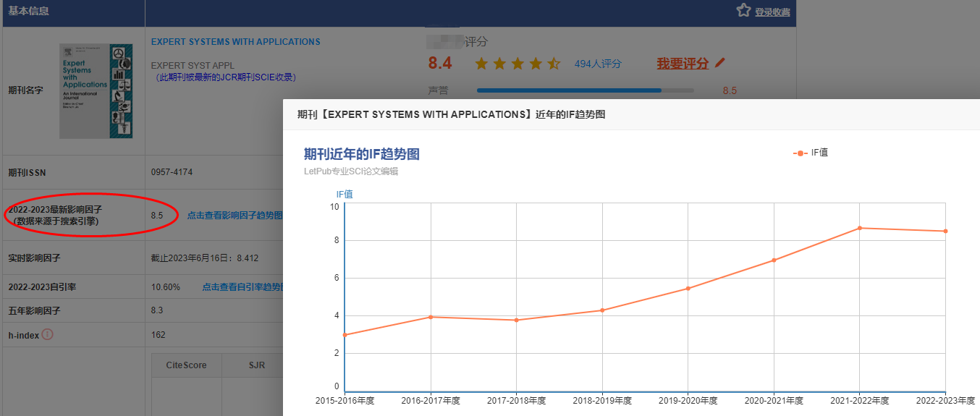Screen dimensions: 980x416
Task: Click the star icon beside 登录收藏
Action: click(x=743, y=11)
